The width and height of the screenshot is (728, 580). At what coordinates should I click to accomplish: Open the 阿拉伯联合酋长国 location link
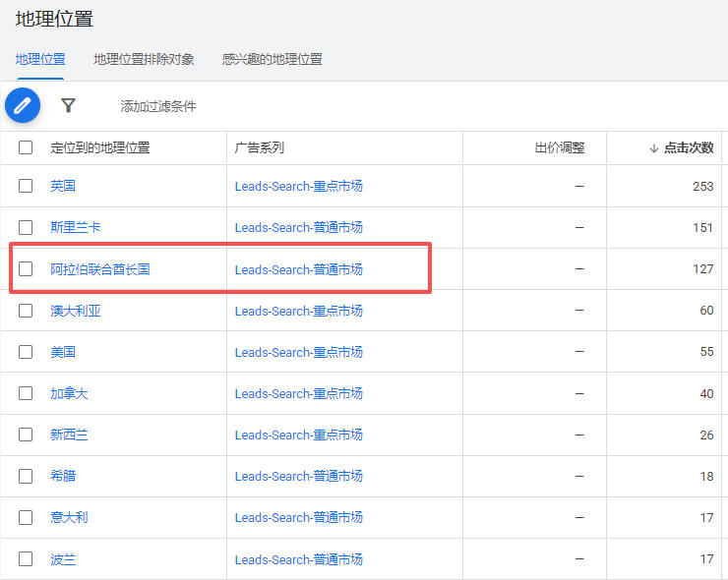pyautogui.click(x=100, y=269)
